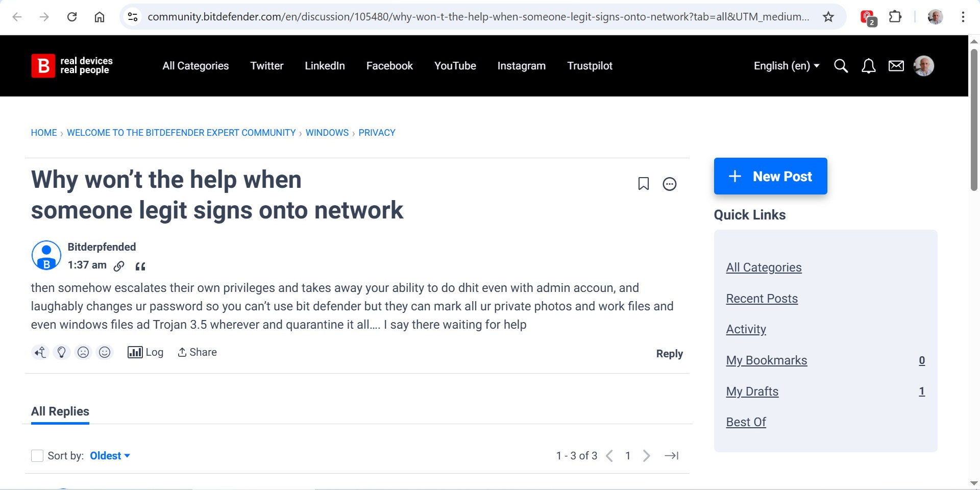The width and height of the screenshot is (980, 490).
Task: Open My Drafts quick link
Action: click(752, 391)
